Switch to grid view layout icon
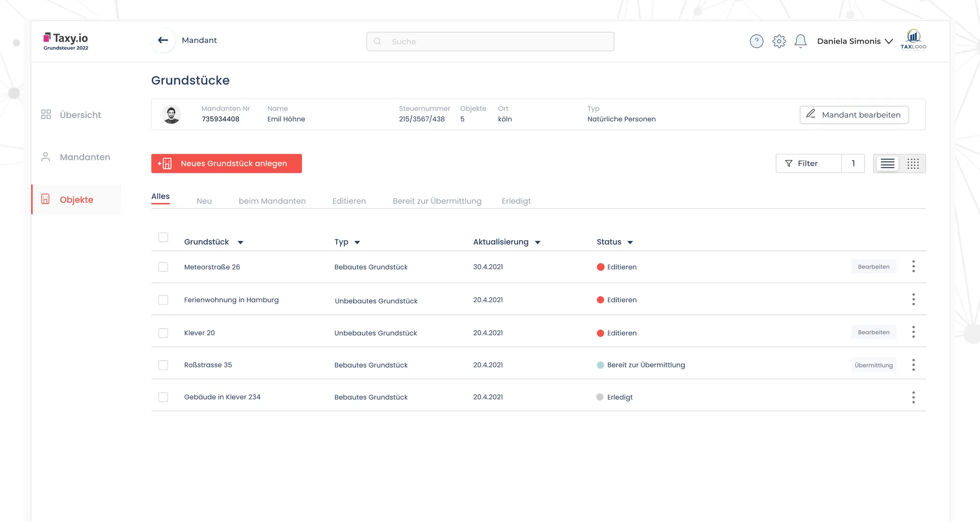The image size is (980, 522). pos(912,164)
